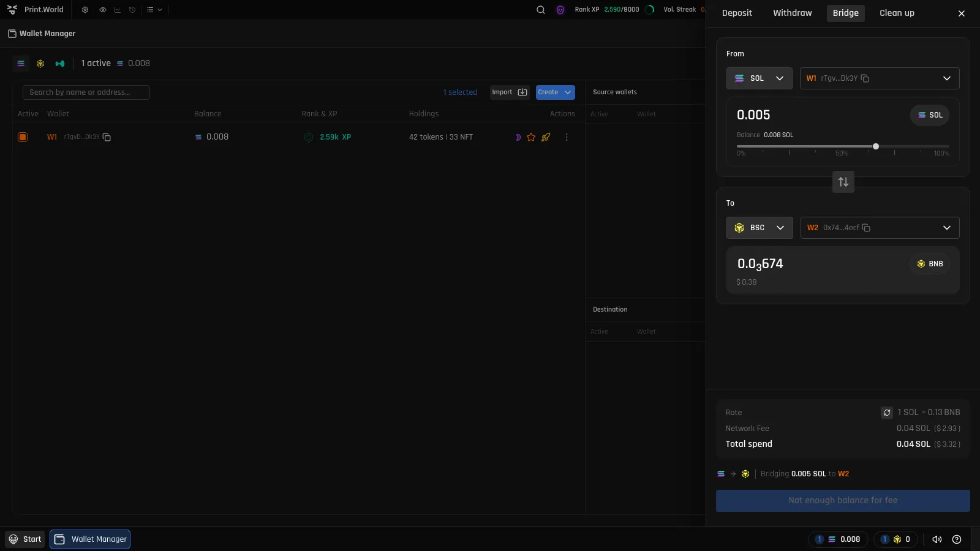
Task: Open the Create wallet dropdown
Action: (556, 92)
